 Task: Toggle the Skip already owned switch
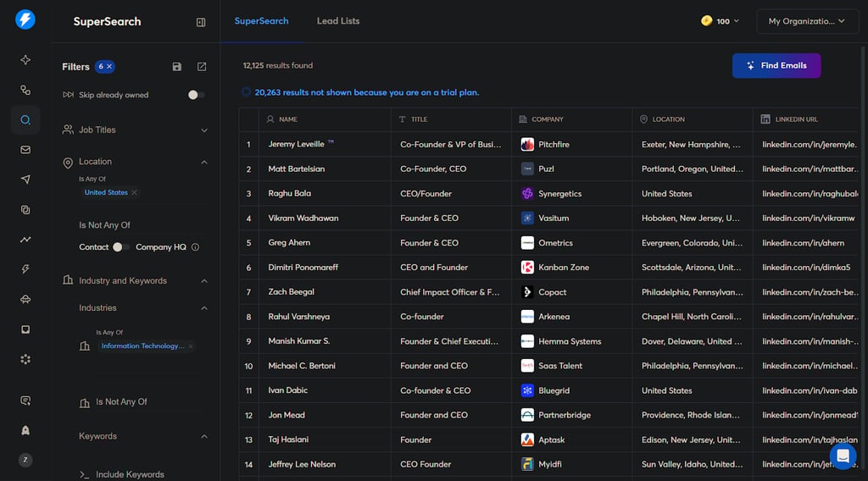pyautogui.click(x=196, y=95)
